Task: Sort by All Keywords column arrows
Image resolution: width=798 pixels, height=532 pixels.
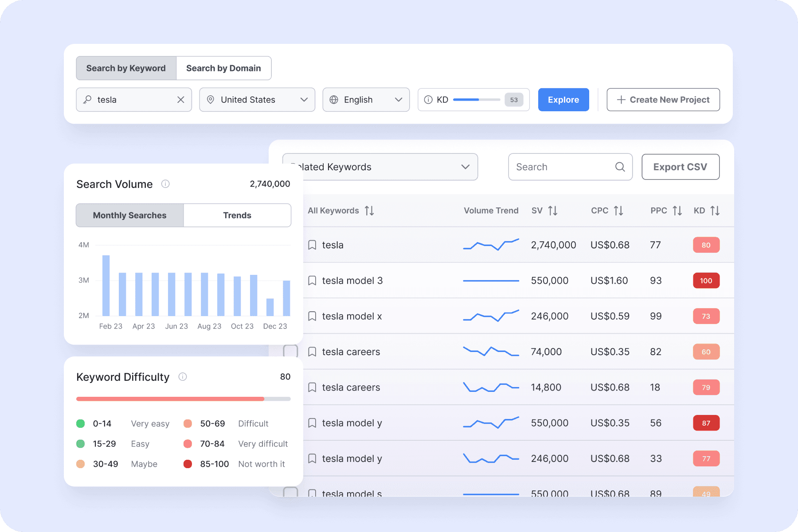Action: click(369, 211)
